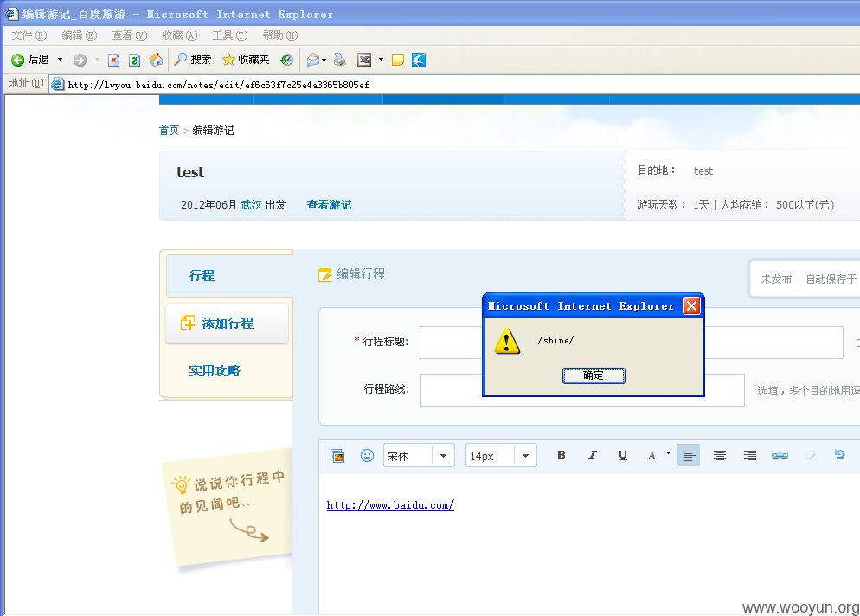Open the emoticon smiley picker
This screenshot has height=616, width=860.
point(367,455)
